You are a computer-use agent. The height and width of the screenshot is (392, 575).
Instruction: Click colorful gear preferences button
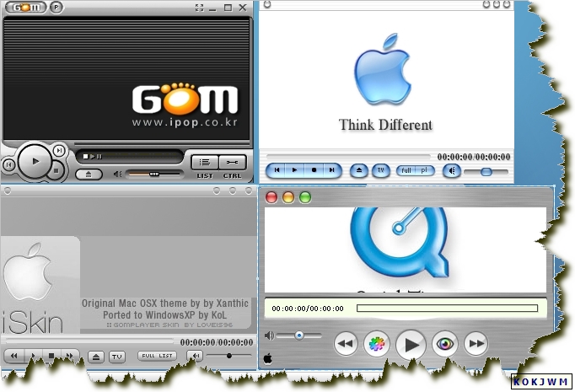(377, 344)
